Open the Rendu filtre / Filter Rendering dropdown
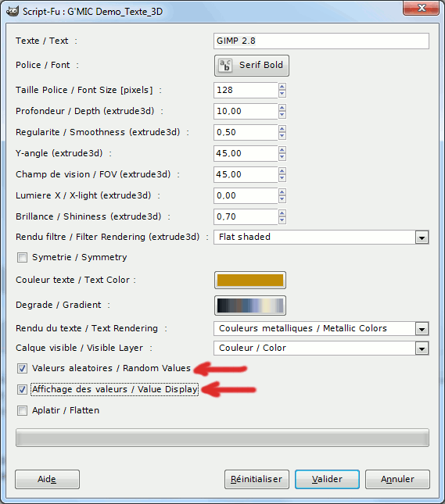Image resolution: width=445 pixels, height=504 pixels. [422, 238]
